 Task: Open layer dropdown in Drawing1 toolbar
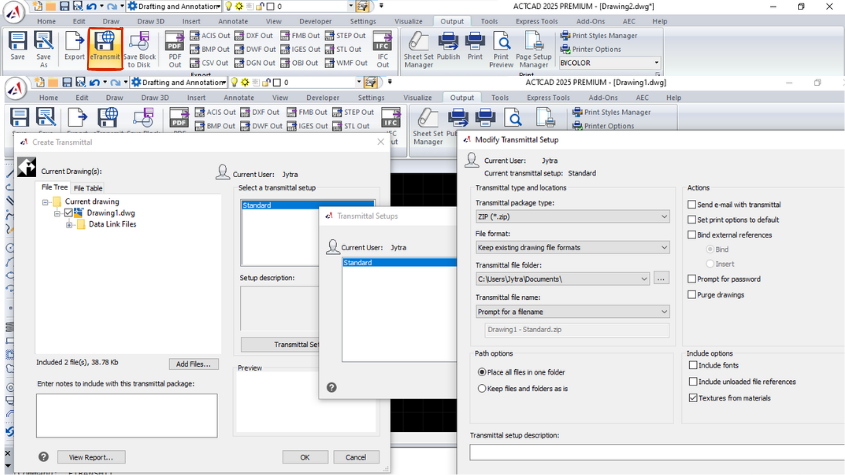coord(359,82)
